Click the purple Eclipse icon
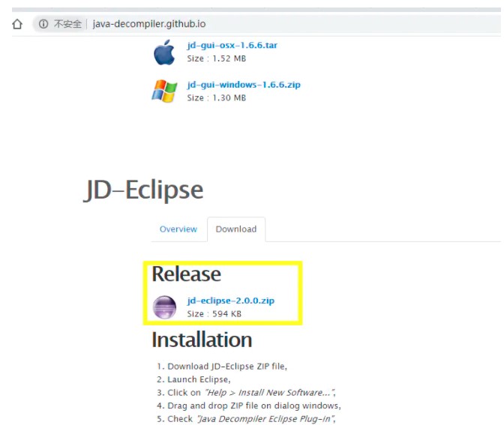Viewport: 504px width, 425px height. 164,307
